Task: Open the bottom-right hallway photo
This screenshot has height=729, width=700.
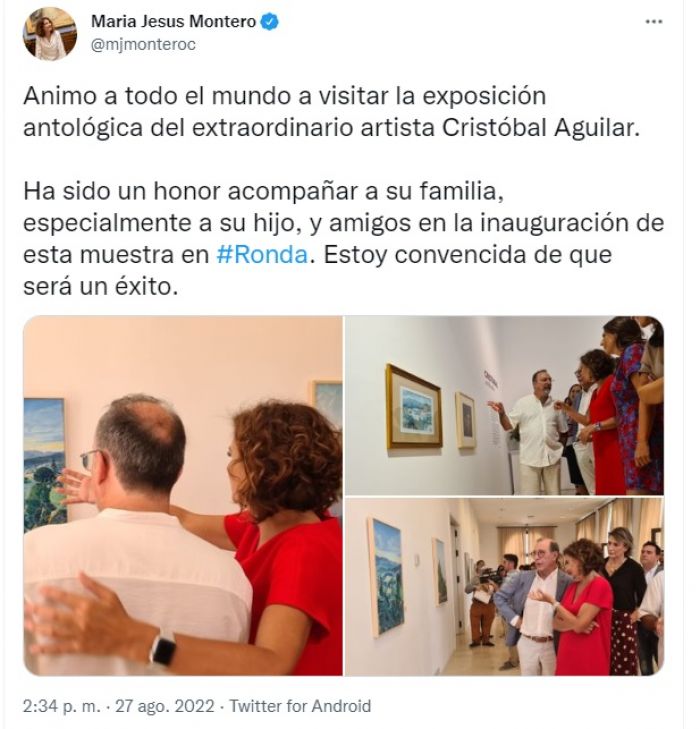Action: [504, 587]
